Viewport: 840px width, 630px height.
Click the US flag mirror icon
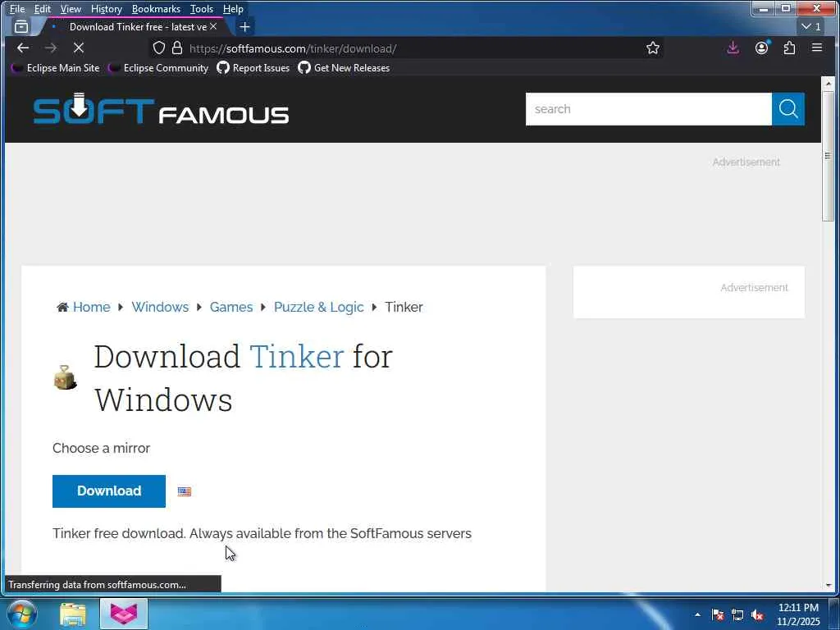pyautogui.click(x=185, y=492)
